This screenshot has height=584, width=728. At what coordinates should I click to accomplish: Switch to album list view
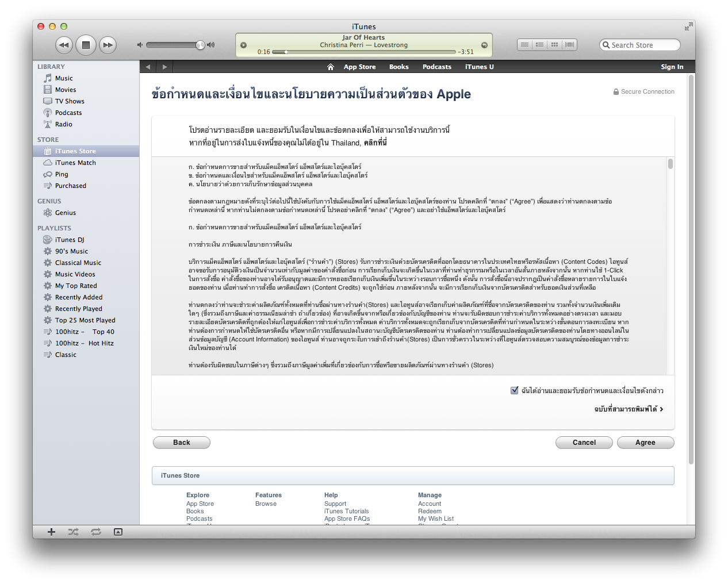tap(539, 45)
